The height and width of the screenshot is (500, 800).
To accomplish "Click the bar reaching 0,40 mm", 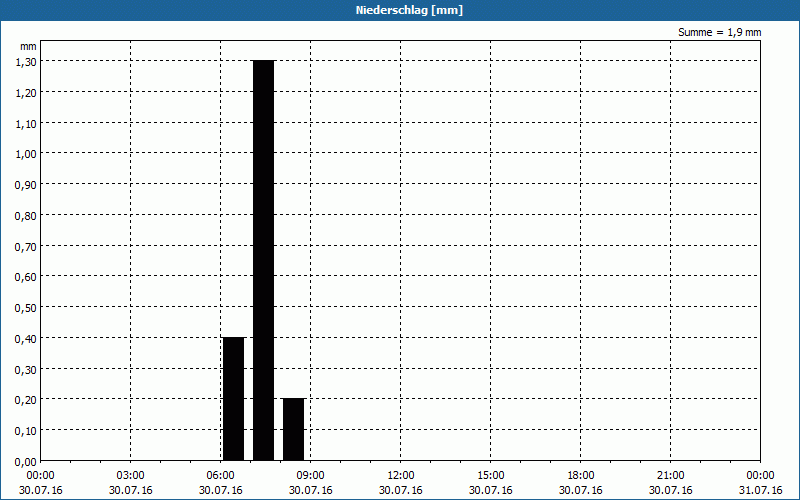I will pos(234,399).
